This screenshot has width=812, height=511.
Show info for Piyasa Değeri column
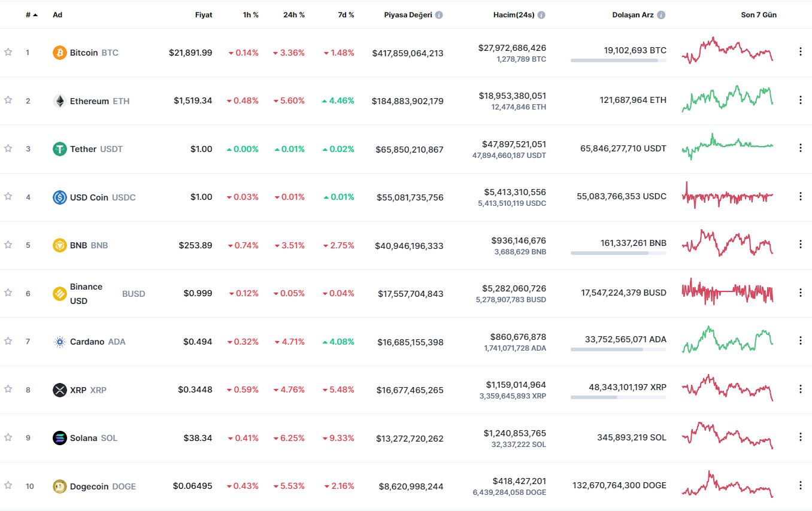(439, 15)
